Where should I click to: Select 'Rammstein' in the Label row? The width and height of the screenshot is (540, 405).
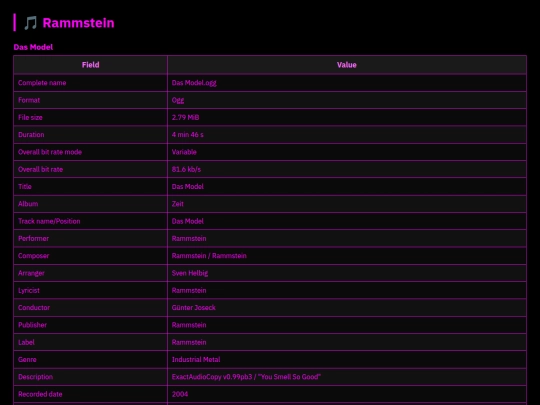(x=189, y=342)
